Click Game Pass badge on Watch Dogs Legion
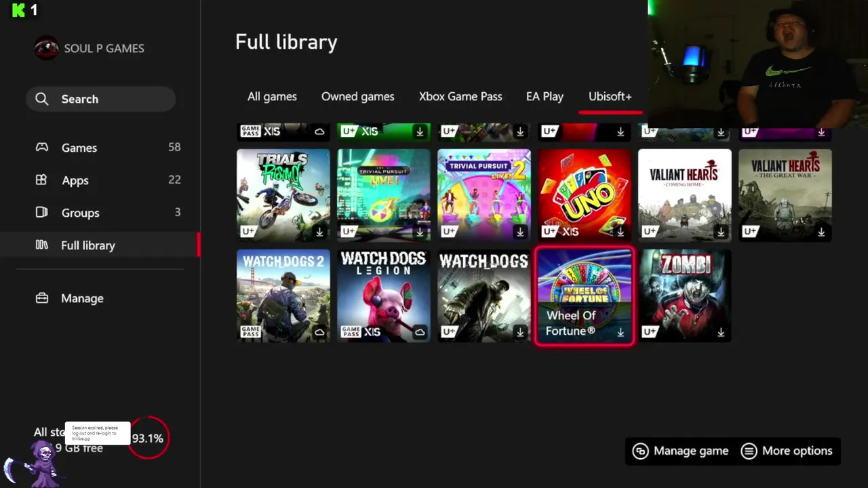The width and height of the screenshot is (868, 488). tap(351, 332)
